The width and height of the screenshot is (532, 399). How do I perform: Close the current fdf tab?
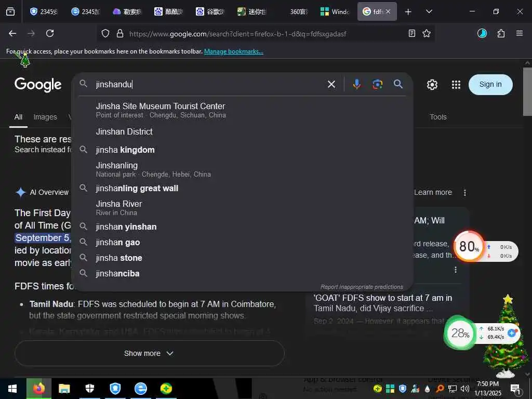pos(388,11)
